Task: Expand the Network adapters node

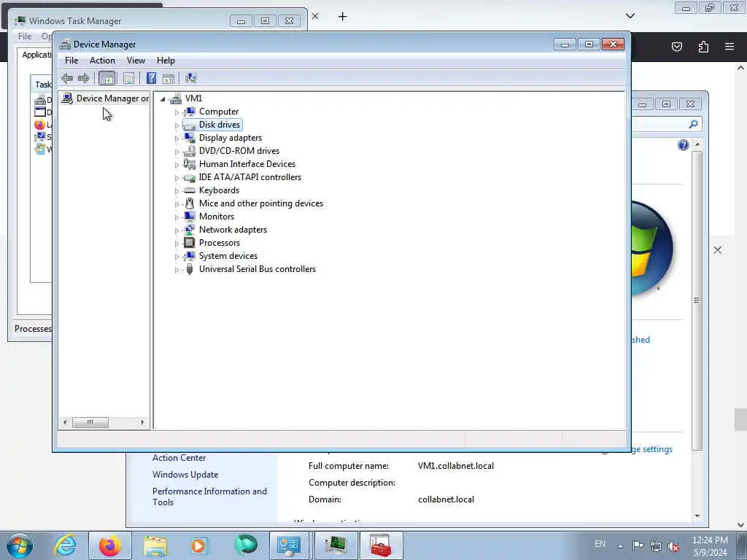Action: click(177, 230)
